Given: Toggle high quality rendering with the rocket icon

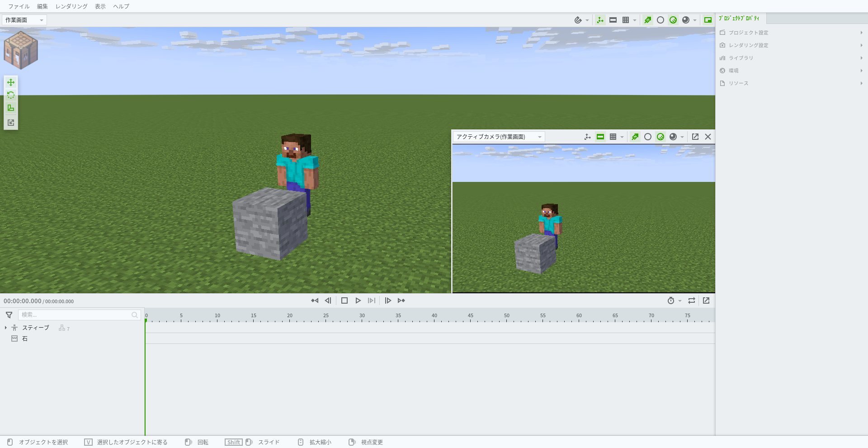Looking at the screenshot, I should (x=647, y=20).
